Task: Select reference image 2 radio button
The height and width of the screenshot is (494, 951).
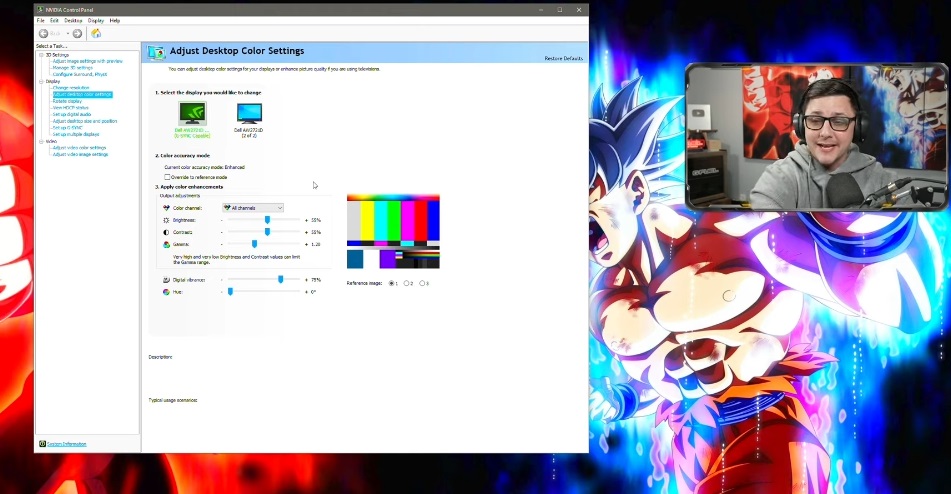Action: pyautogui.click(x=406, y=283)
